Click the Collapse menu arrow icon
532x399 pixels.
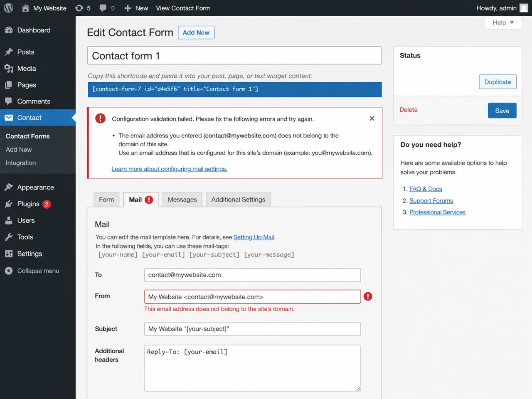click(x=9, y=271)
